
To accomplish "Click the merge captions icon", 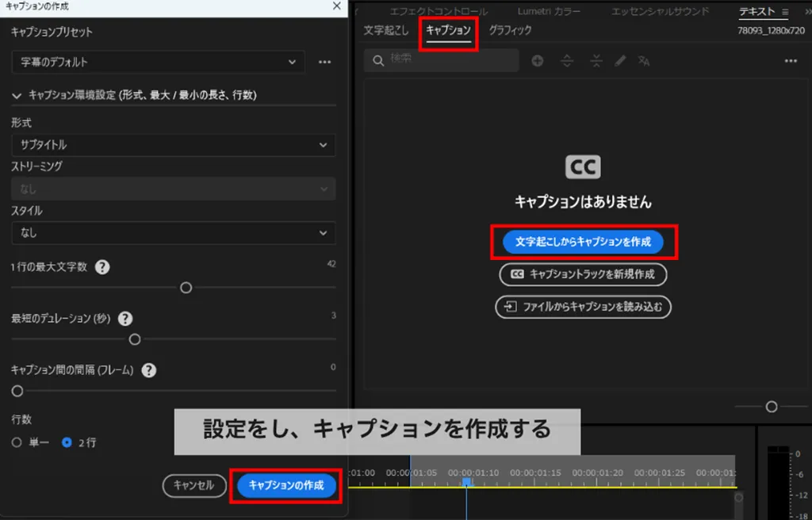I will (596, 61).
